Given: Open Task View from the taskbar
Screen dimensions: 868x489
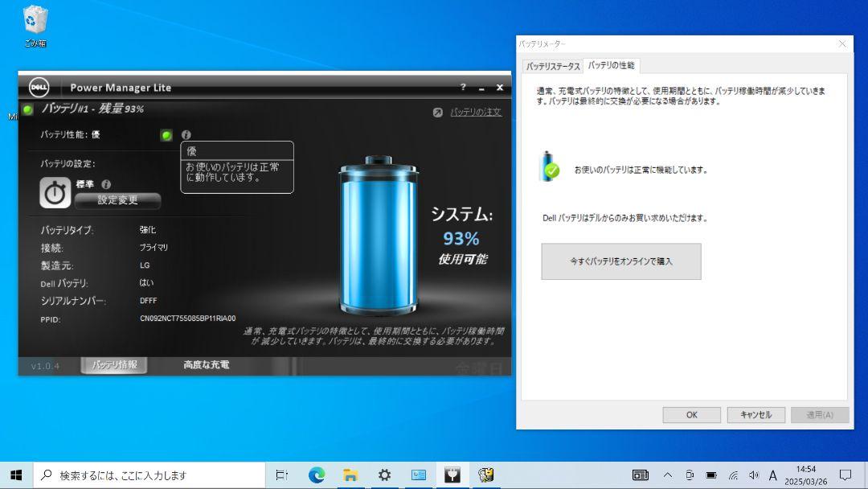Looking at the screenshot, I should [x=282, y=475].
